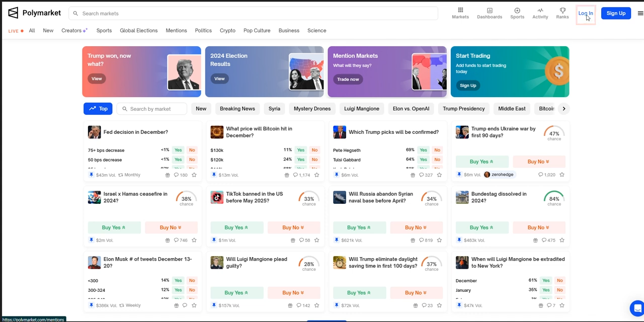The image size is (644, 322).
Task: Open the New category tab
Action: click(48, 31)
